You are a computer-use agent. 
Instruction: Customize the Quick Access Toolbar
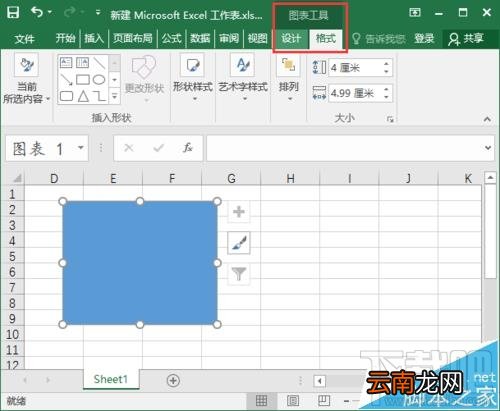point(98,13)
